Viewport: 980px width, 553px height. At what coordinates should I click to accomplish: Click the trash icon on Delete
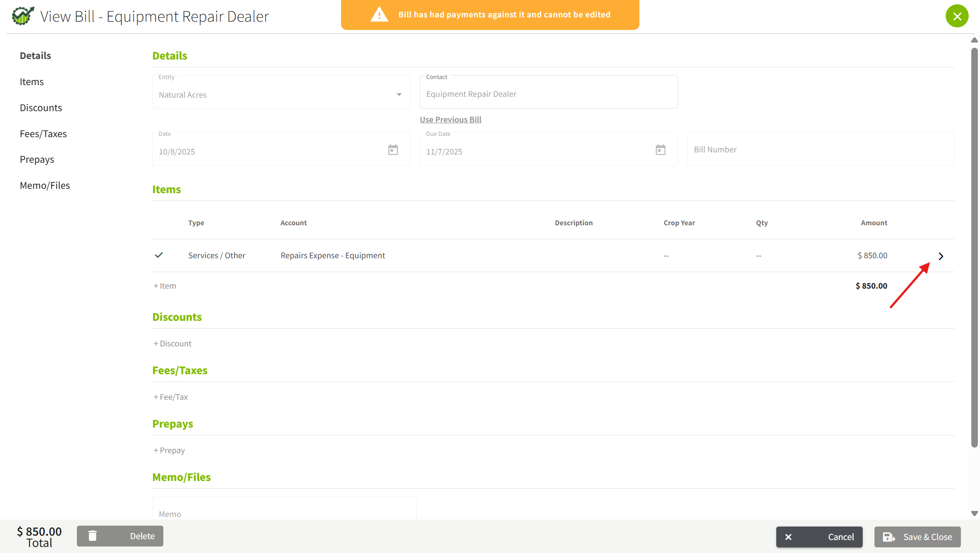point(93,536)
